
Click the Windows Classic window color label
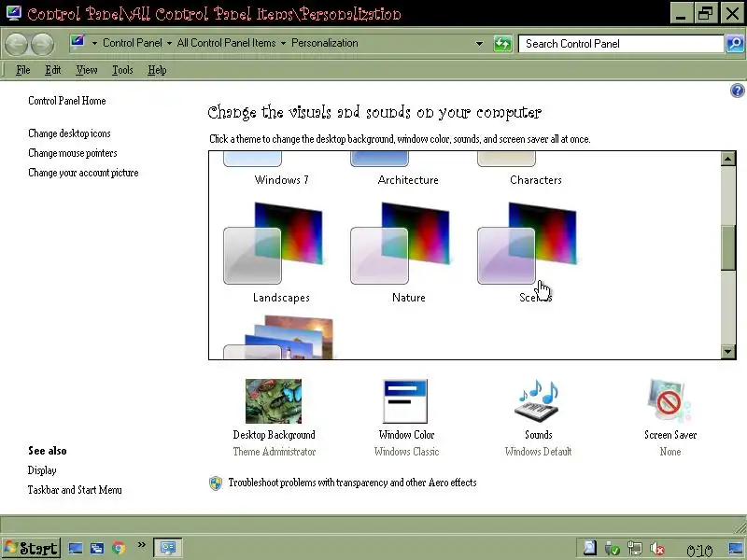pyautogui.click(x=406, y=452)
